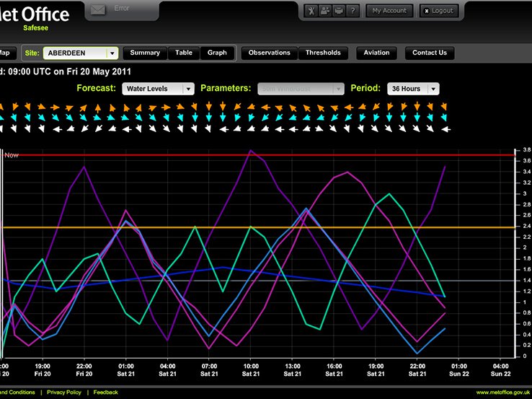Click the '3.8' value on the vertical axis
Screen dimensions: 532x399
(526, 150)
